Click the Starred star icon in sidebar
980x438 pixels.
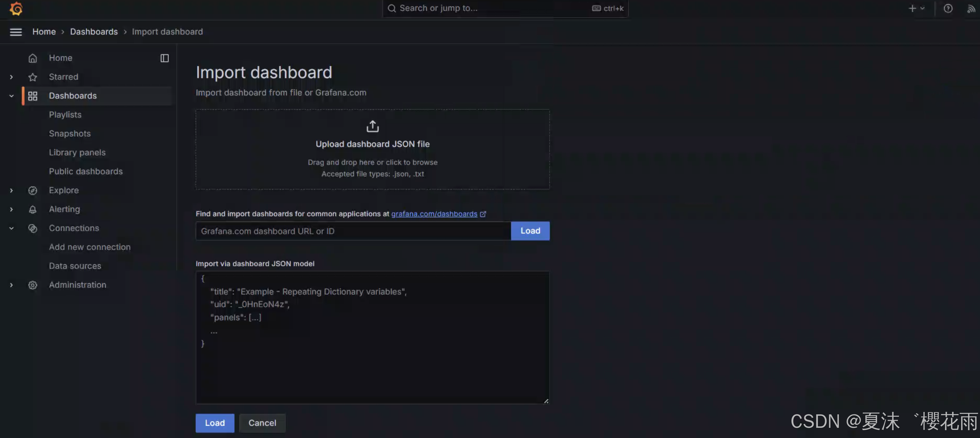click(x=33, y=77)
